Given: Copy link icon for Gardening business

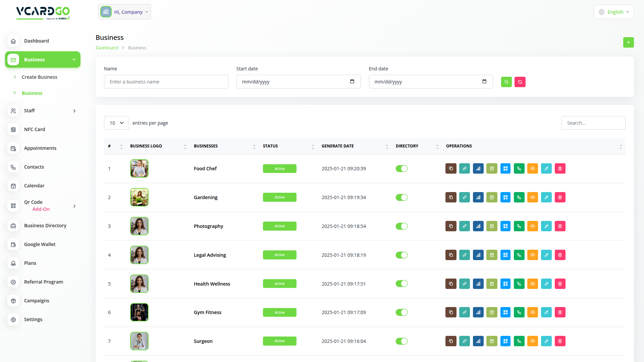Looking at the screenshot, I should [465, 197].
